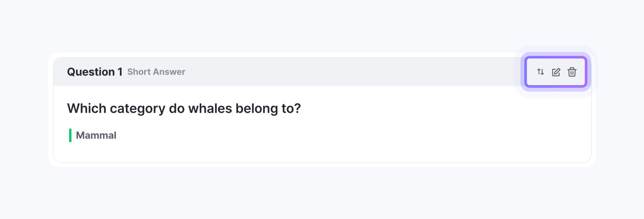
Task: Open the edit pencil icon on Question 1
Action: [556, 72]
